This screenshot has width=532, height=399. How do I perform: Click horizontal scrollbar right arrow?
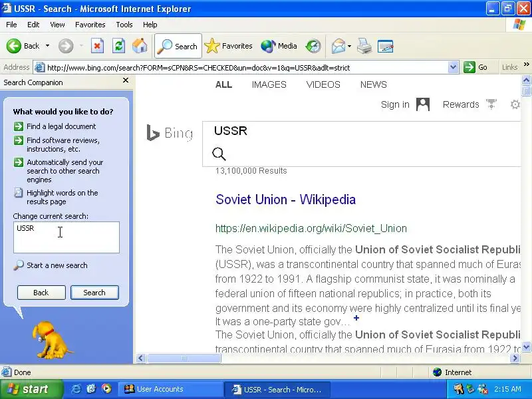coord(515,358)
